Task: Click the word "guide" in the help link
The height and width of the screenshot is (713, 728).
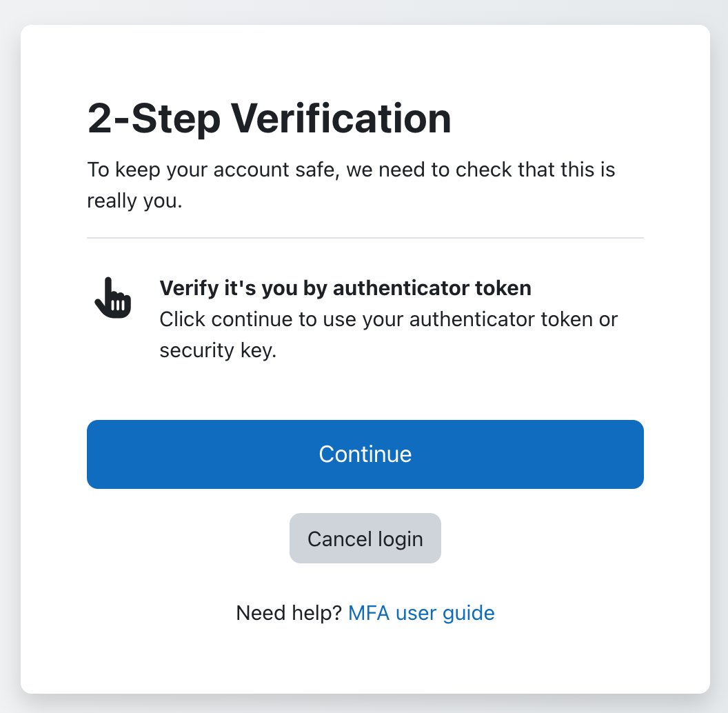Action: coord(469,613)
